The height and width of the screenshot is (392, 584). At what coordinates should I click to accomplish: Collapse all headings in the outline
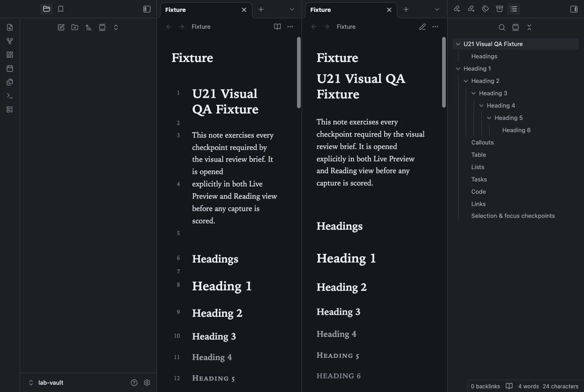[x=529, y=27]
